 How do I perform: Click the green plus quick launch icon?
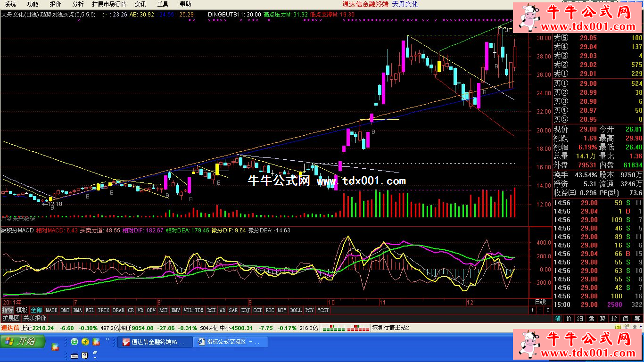[85, 342]
